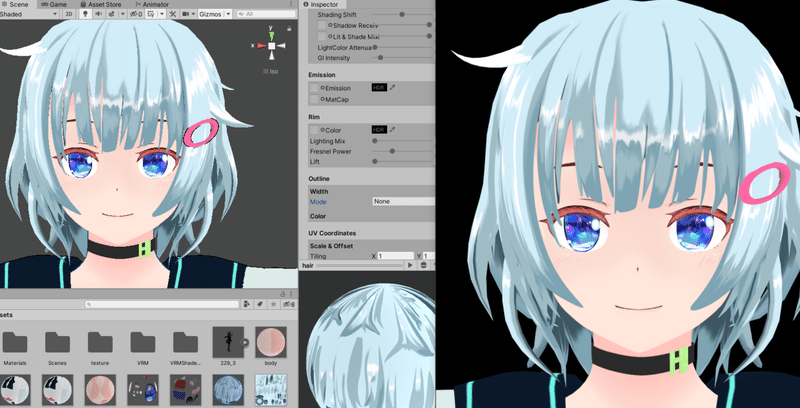Click MatCap texture slot box
The width and height of the screenshot is (800, 408).
point(314,99)
